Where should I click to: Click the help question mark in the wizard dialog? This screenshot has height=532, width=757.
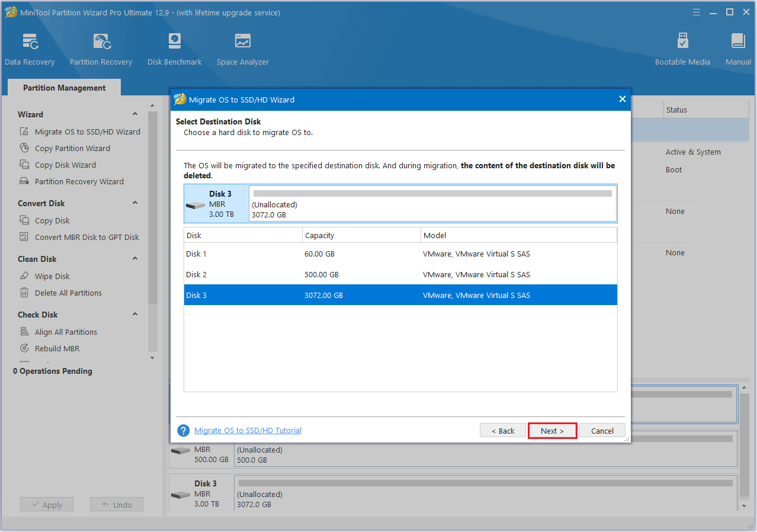tap(183, 430)
